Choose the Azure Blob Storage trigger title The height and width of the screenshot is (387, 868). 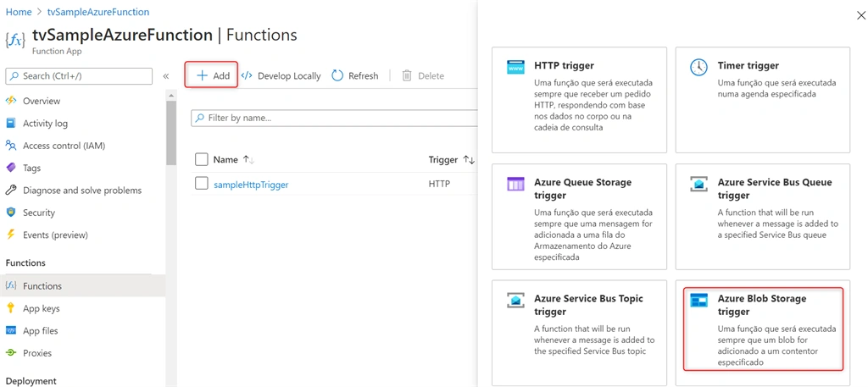(762, 305)
